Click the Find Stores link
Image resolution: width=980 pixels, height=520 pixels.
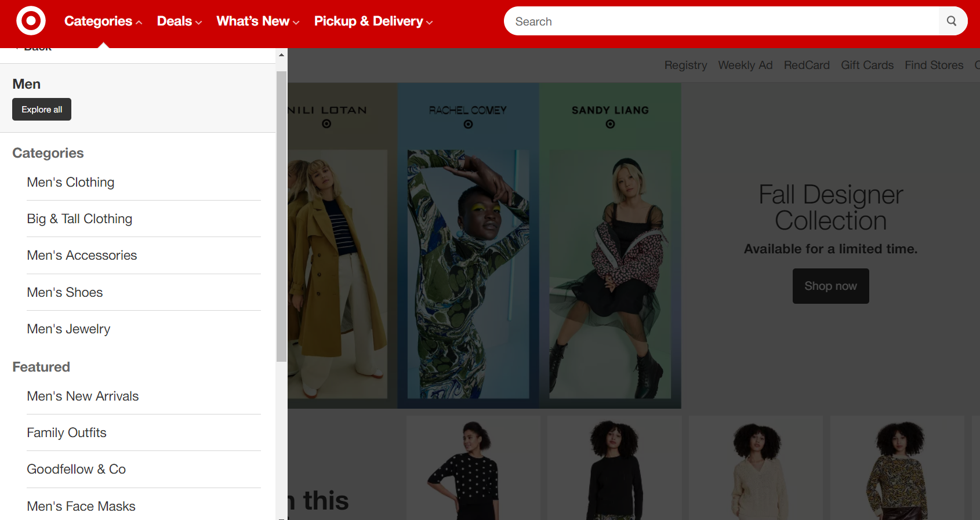pos(934,65)
